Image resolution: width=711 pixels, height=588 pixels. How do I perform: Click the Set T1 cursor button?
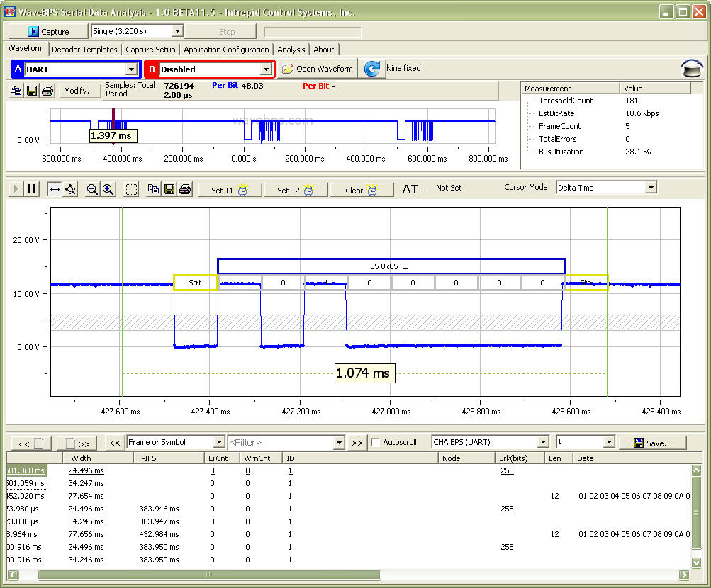click(x=230, y=190)
